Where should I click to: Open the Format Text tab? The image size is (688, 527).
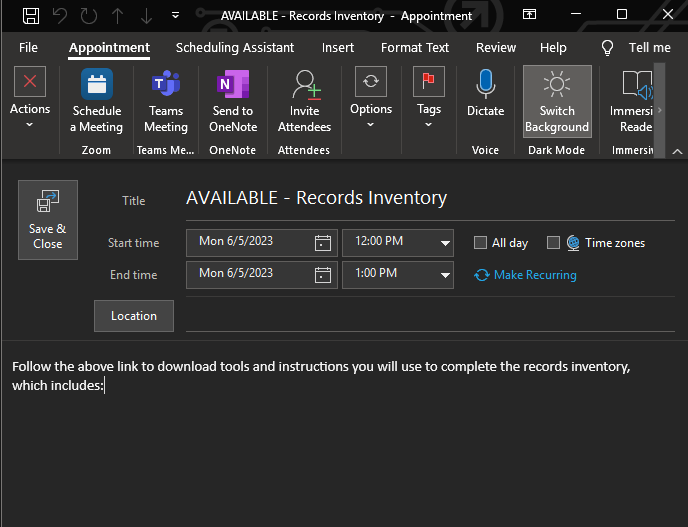click(x=415, y=48)
